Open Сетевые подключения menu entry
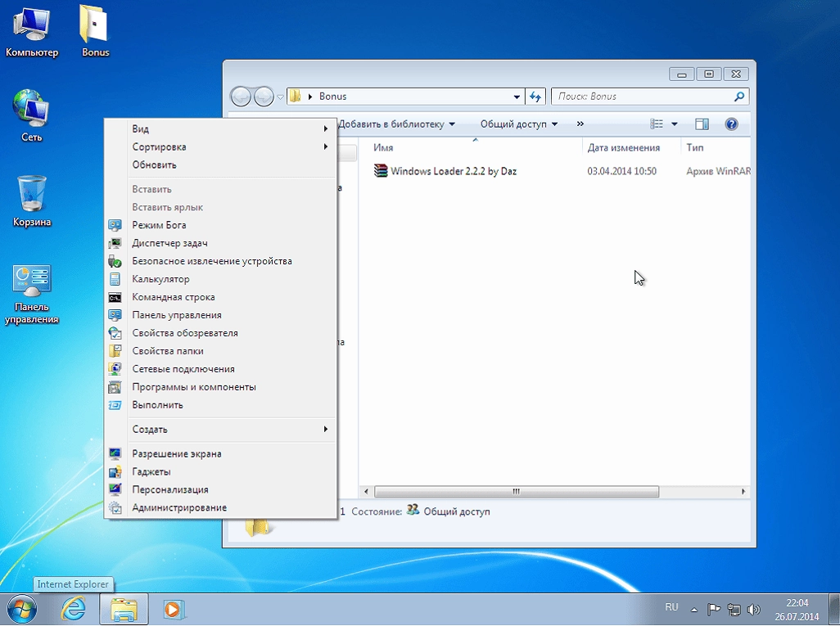This screenshot has width=840, height=626. pyautogui.click(x=220, y=369)
